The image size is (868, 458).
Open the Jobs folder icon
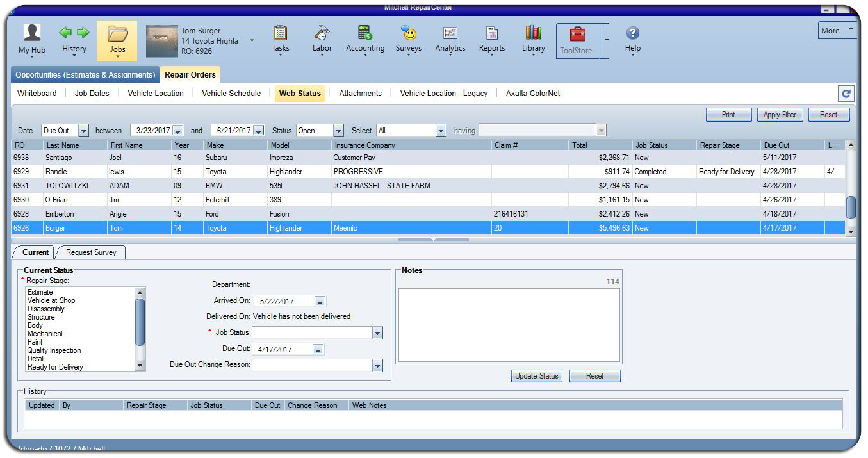pyautogui.click(x=117, y=33)
